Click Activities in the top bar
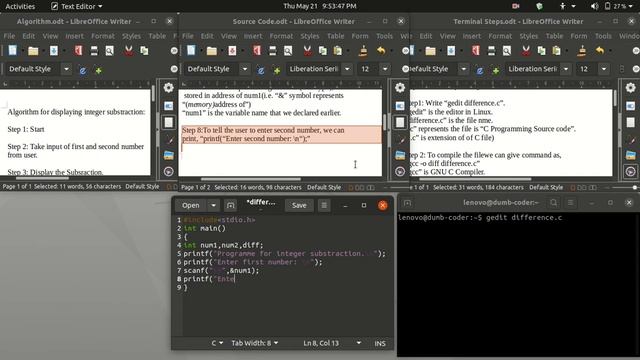 20,6
